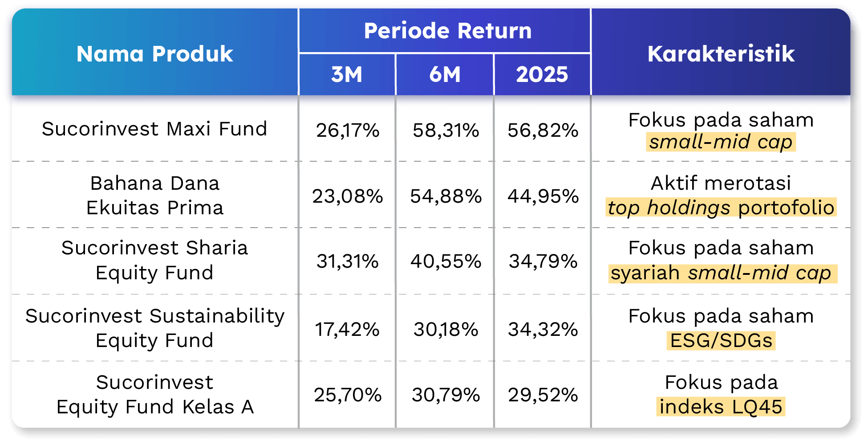Click the highlighted top holdings portofolio text
This screenshot has height=445, width=868.
pyautogui.click(x=721, y=208)
